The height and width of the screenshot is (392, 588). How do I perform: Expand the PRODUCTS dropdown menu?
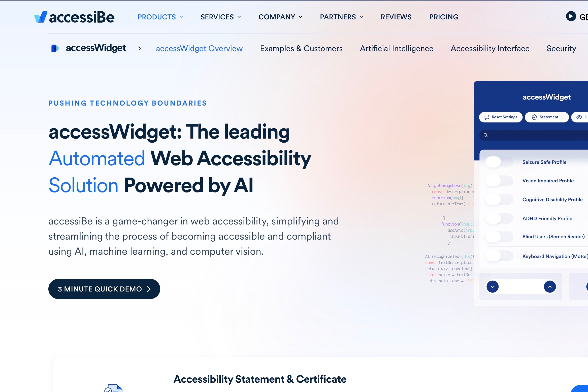[x=160, y=17]
